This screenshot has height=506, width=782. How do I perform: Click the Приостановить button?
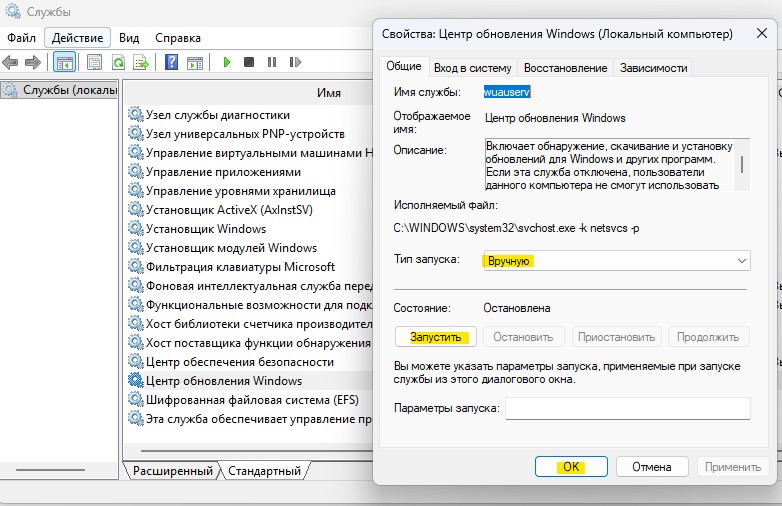coord(616,337)
